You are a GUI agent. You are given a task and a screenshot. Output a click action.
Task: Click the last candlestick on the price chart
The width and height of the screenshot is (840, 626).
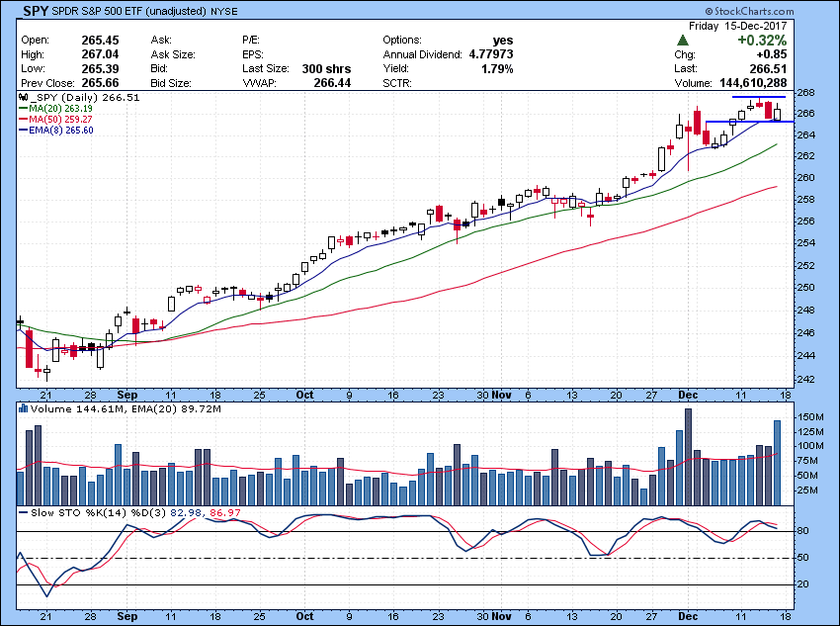tap(778, 112)
